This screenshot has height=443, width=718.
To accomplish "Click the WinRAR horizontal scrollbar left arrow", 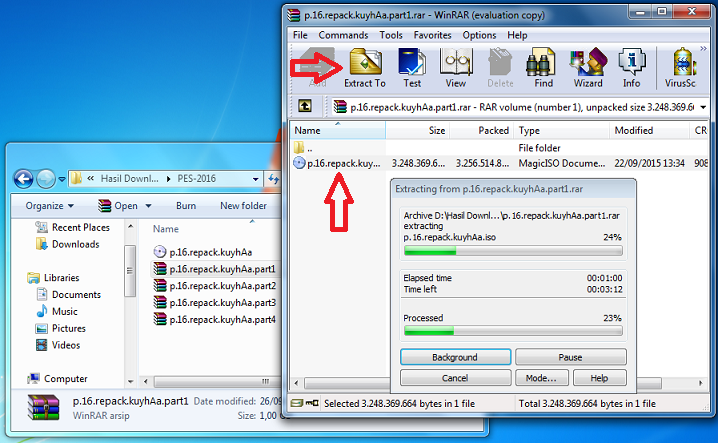I will tap(296, 383).
